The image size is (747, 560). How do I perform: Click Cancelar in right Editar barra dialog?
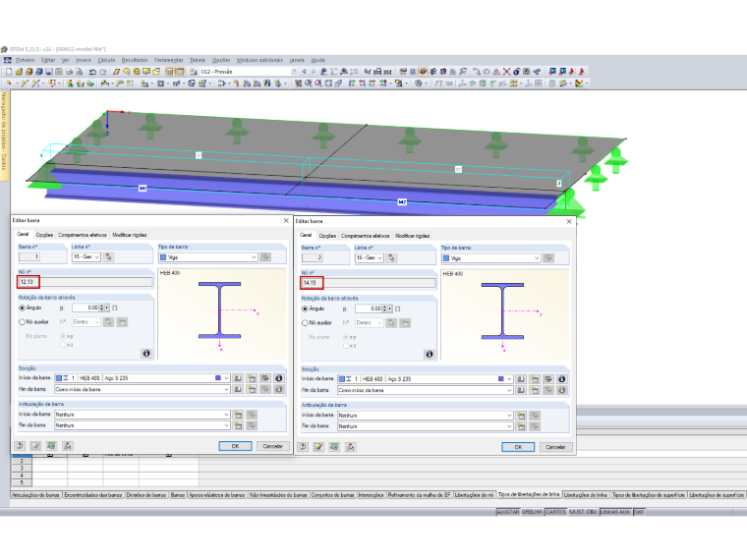pyautogui.click(x=555, y=447)
